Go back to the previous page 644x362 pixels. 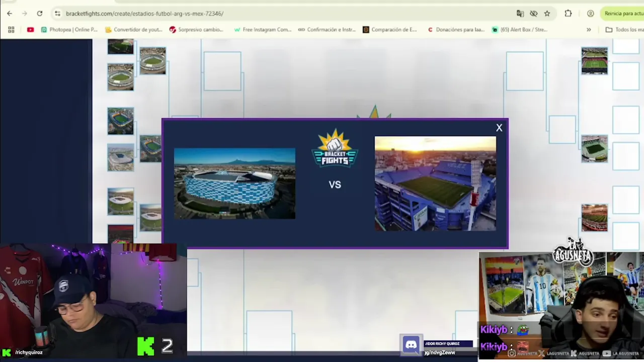coord(10,14)
